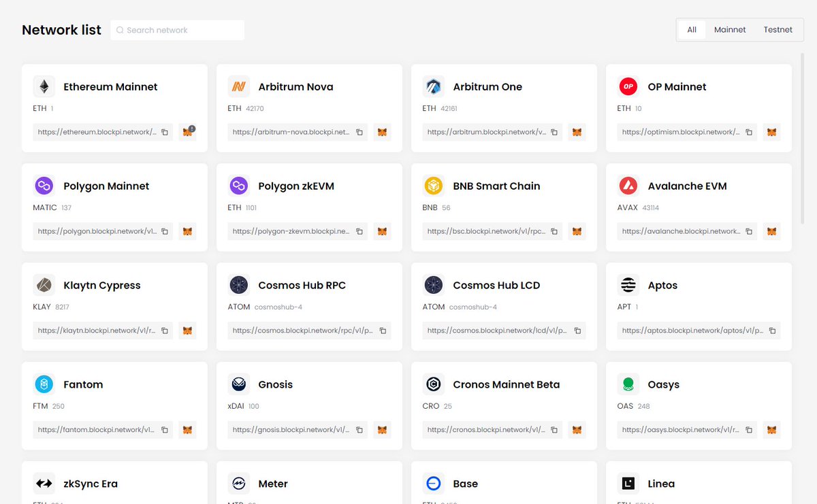Click the BNB Smart Chain logo
817x504 pixels.
pyautogui.click(x=434, y=186)
